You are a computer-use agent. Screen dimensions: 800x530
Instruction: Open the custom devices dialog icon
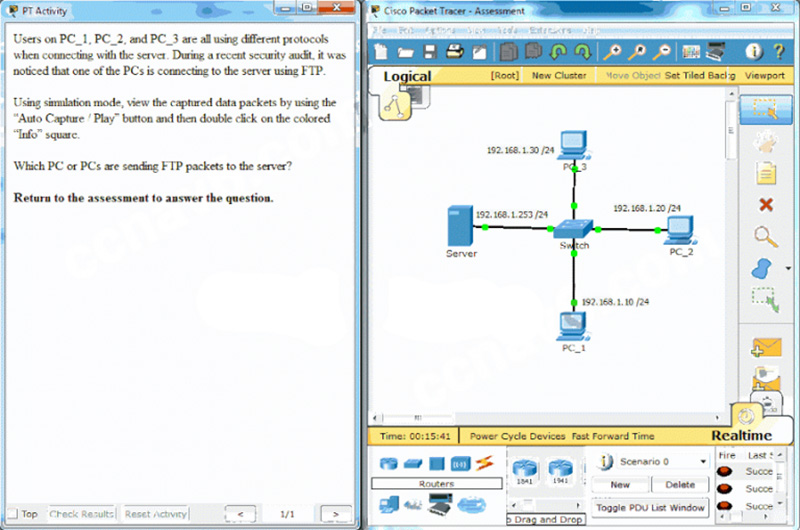(715, 52)
